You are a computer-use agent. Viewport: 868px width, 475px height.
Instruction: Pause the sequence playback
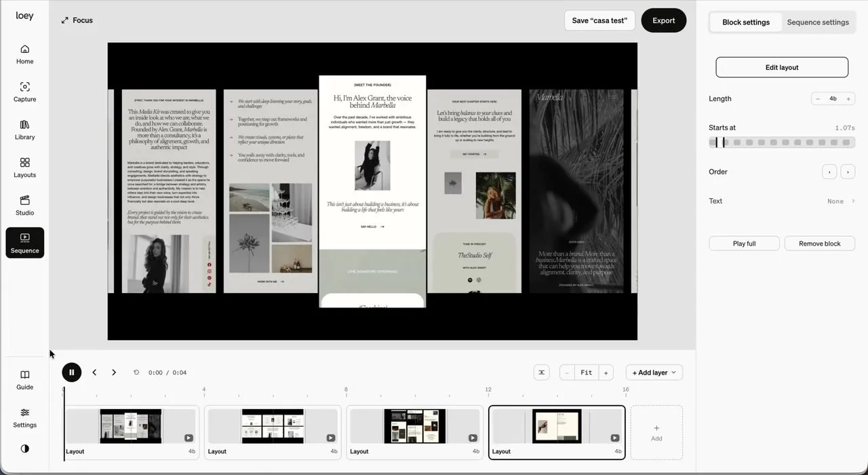71,373
